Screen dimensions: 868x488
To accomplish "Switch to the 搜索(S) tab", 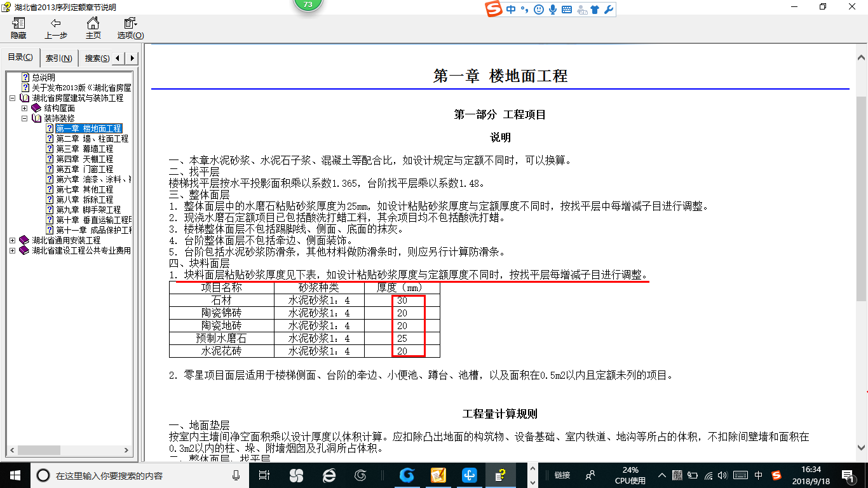I will click(97, 58).
